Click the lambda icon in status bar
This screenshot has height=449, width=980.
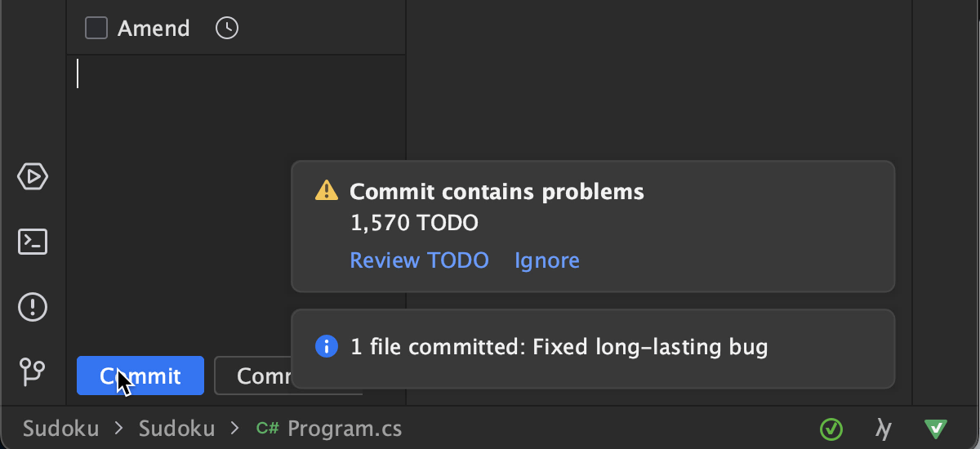[x=883, y=429]
